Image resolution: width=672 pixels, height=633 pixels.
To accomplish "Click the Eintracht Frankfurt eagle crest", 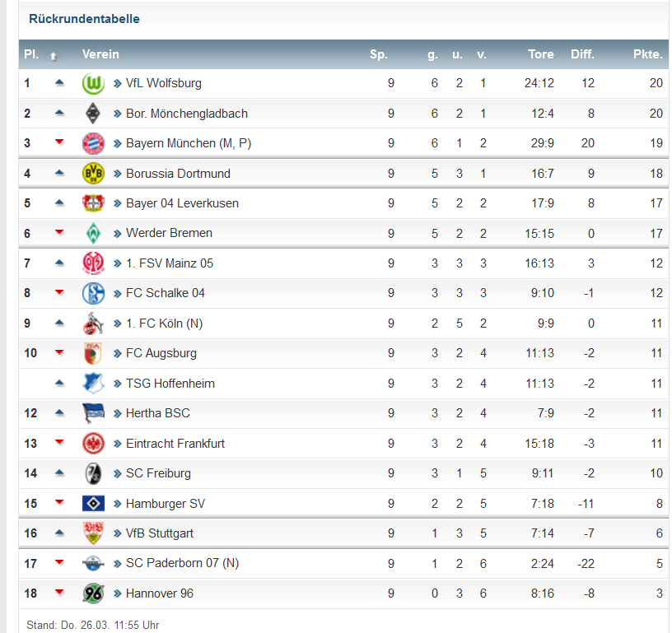I will 93,444.
